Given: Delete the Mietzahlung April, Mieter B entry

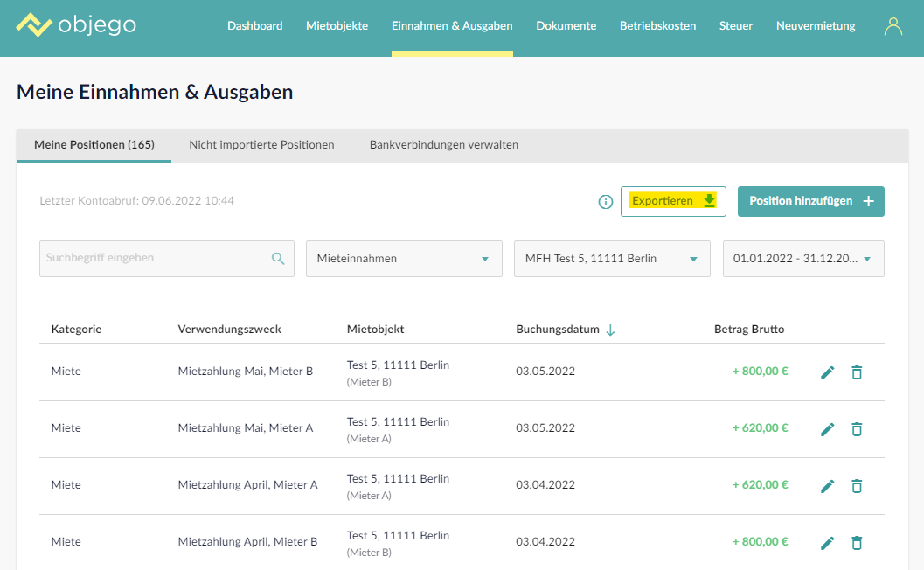Looking at the screenshot, I should [857, 543].
